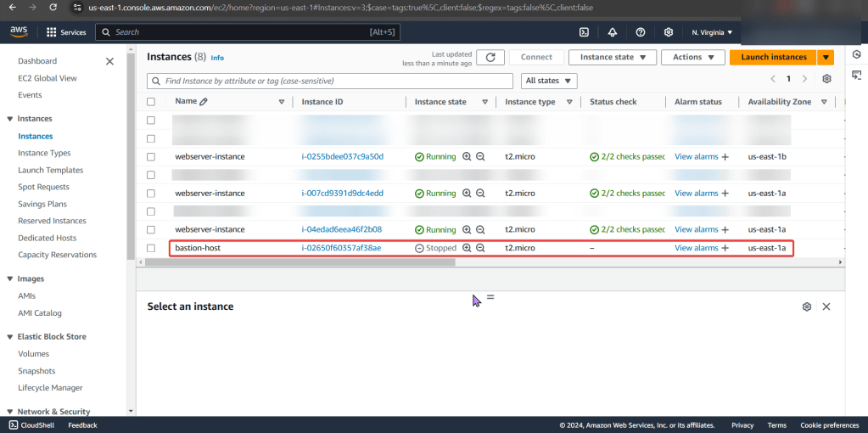Open instance ID link i-02650f60357af38ae
The image size is (868, 433).
click(x=341, y=248)
